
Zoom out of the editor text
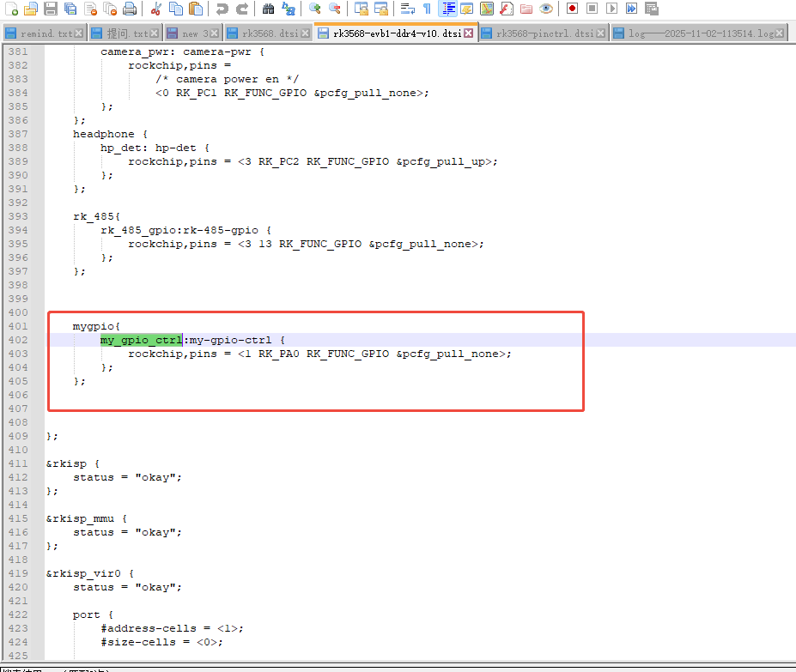(335, 9)
